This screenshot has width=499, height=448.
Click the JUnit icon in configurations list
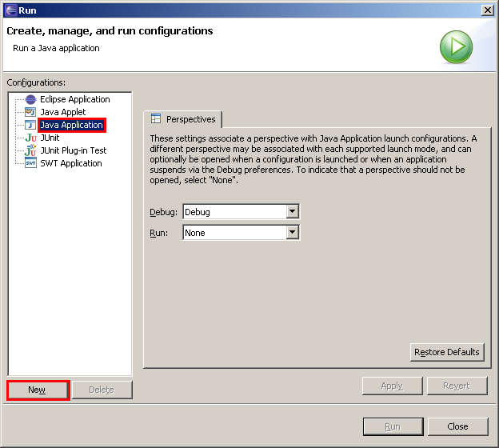[30, 138]
